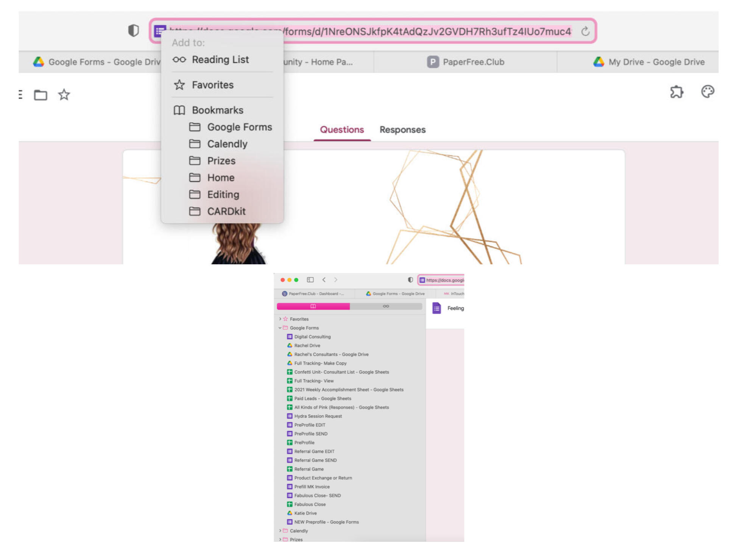This screenshot has height=560, width=754.
Task: Select the CARDkit folder in Add to menu
Action: click(x=226, y=211)
